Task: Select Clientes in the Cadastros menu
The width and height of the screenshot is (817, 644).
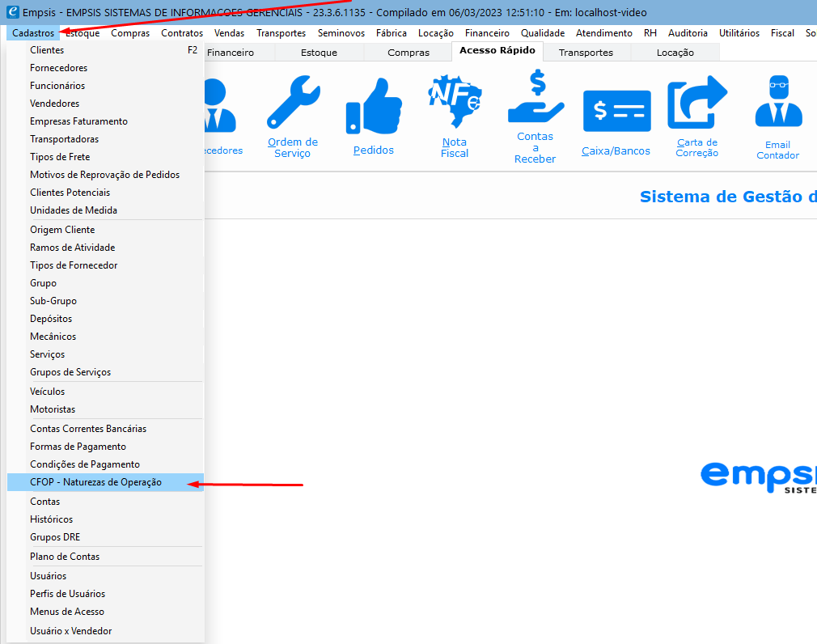Action: (104, 50)
